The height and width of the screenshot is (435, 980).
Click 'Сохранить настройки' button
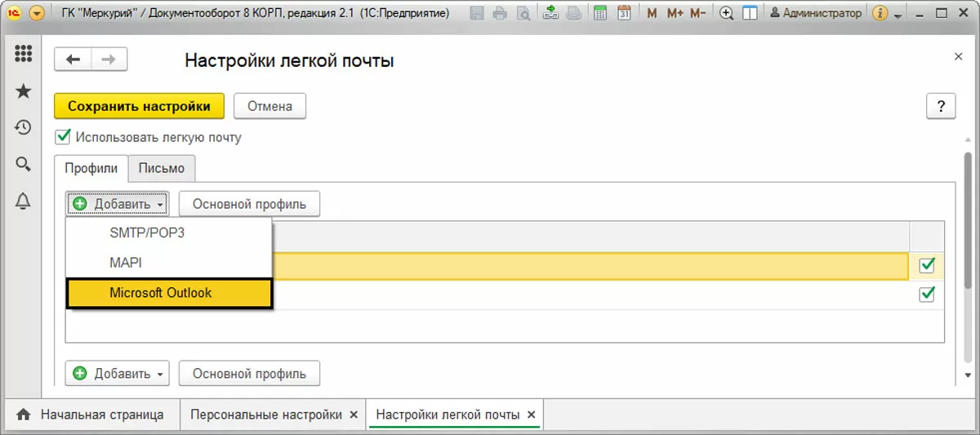(x=139, y=106)
